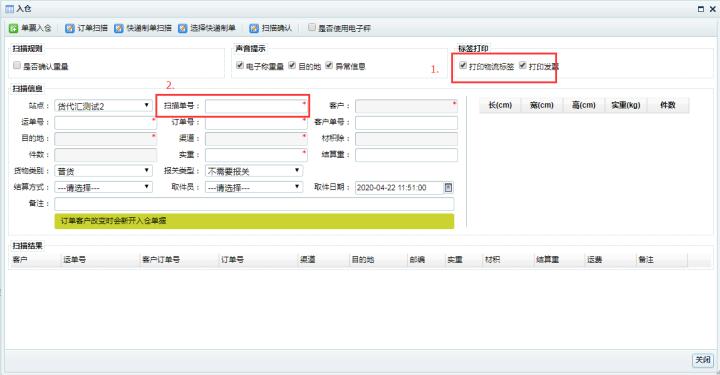Uncheck 打印物流标签 checkbox
Image resolution: width=720 pixels, height=375 pixels.
(x=463, y=65)
